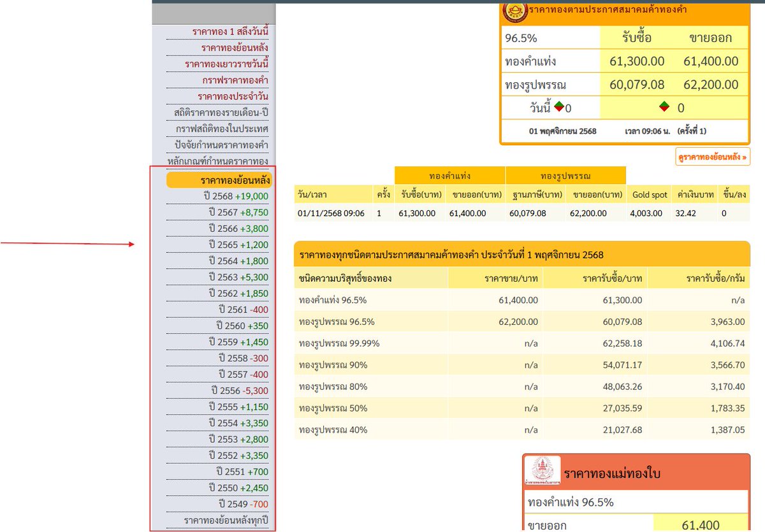View the ปี 2552 +3,350 entry
Image resolution: width=765 pixels, height=532 pixels.
tap(238, 456)
